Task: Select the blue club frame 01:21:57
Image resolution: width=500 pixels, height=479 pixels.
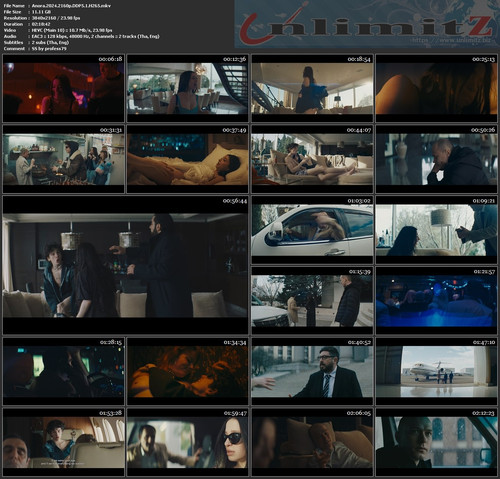Action: pos(437,301)
